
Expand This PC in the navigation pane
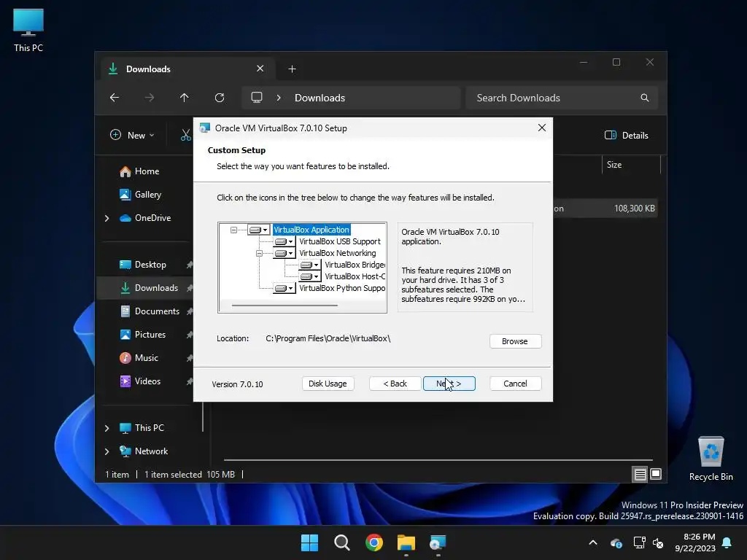107,428
